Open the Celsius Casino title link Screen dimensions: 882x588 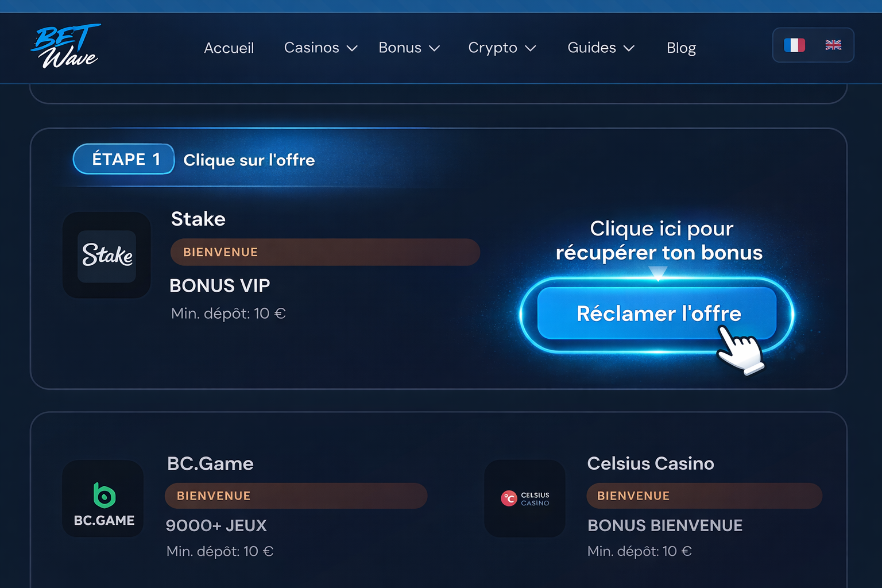point(651,463)
